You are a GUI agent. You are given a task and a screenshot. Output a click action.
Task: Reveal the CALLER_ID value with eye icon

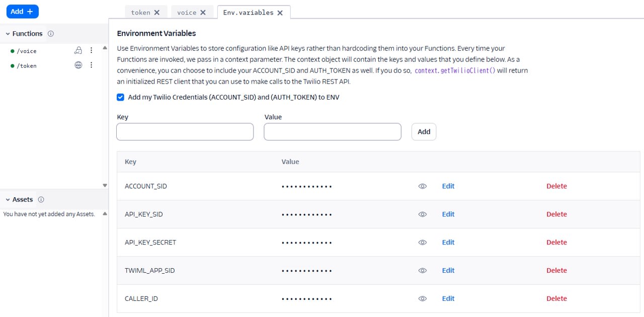[423, 299]
